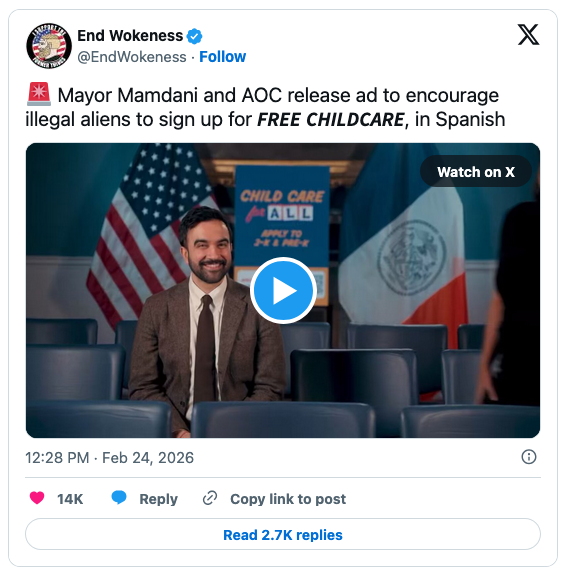Open the tweet info circle icon
564x573 pixels.
tap(529, 457)
